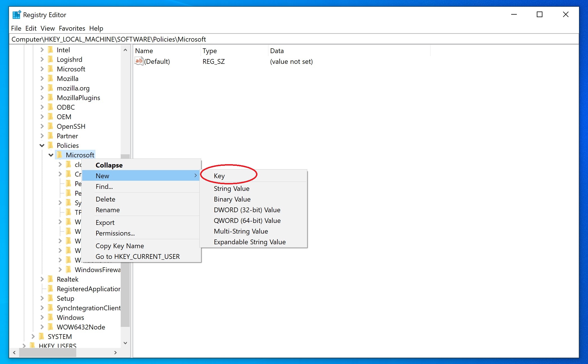Click the horizontal scrollbar right arrow
588x364 pixels.
point(115,352)
